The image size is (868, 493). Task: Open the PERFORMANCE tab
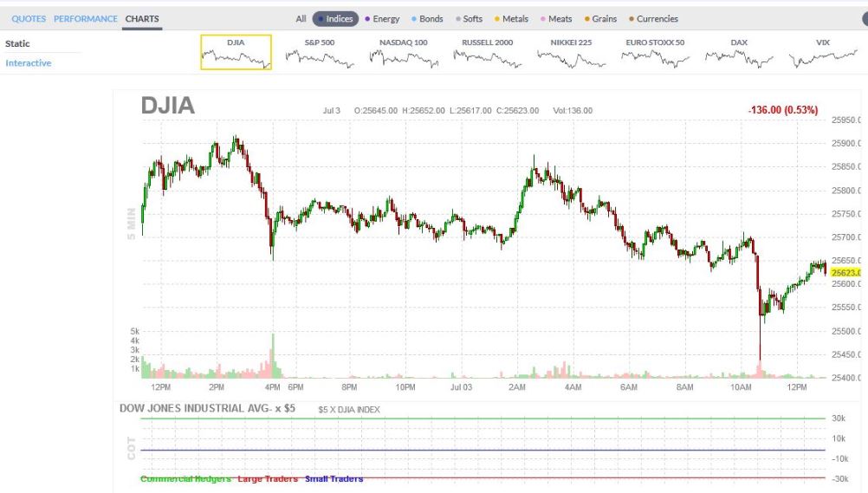85,19
